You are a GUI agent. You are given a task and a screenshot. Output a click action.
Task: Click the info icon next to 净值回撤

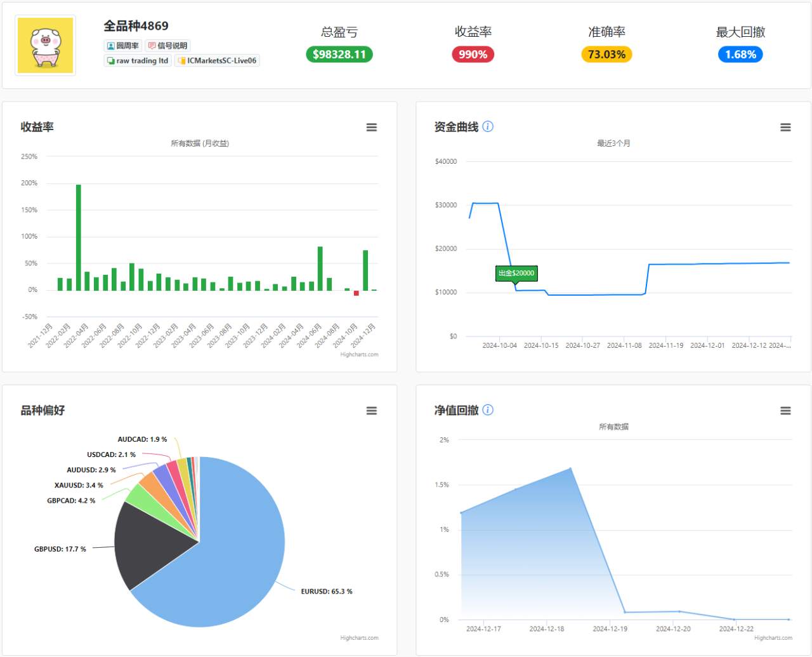488,410
